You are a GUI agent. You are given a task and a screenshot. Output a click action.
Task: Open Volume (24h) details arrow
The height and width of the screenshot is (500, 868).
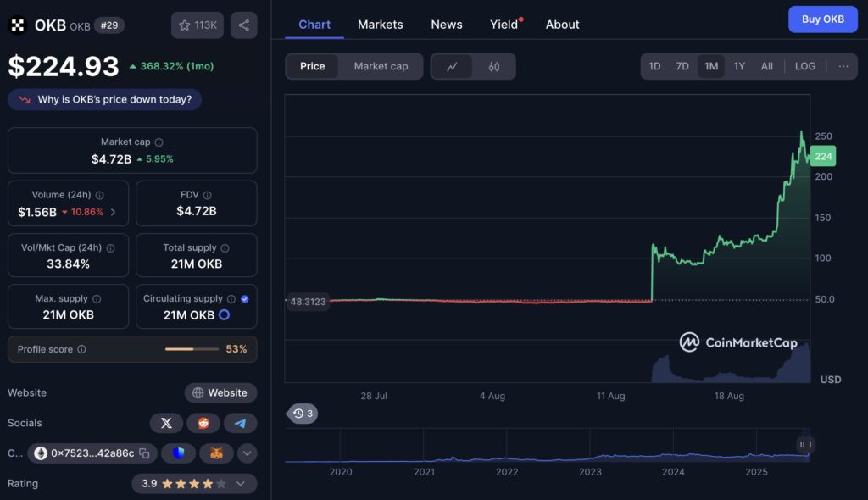[x=113, y=212]
